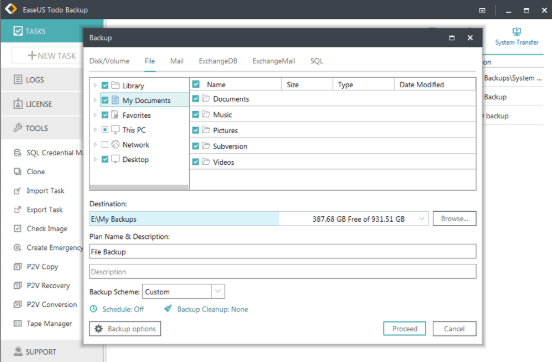Open the P2V Recovery icon
Image resolution: width=552 pixels, height=362 pixels.
pos(17,286)
